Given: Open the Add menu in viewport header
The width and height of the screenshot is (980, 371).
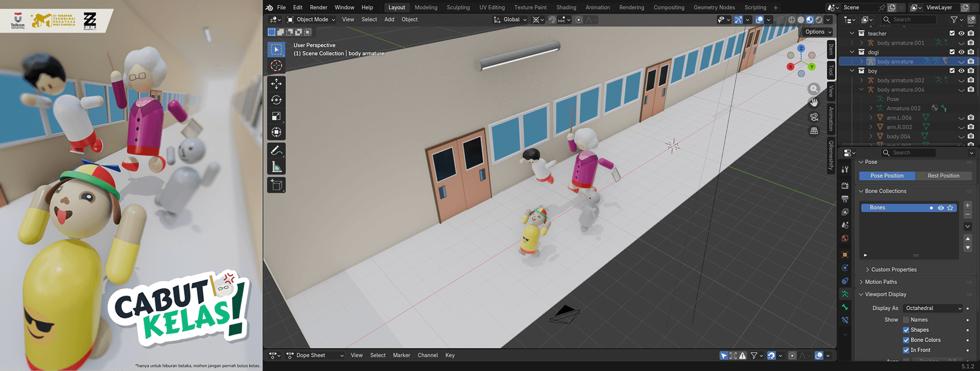Looking at the screenshot, I should pos(389,20).
